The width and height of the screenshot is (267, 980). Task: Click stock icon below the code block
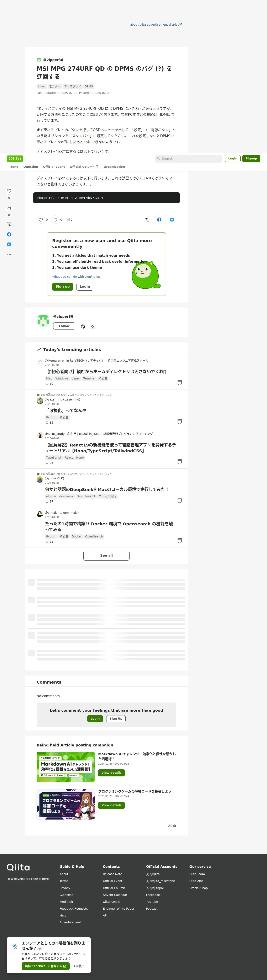55,220
